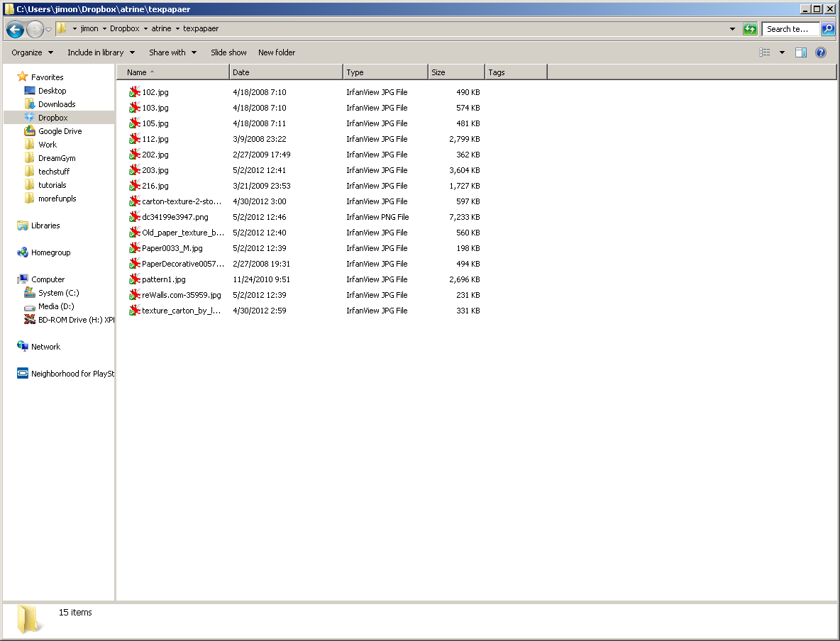Screen dimensions: 840x641
Task: Open the address bar history dropdown arrow
Action: [x=732, y=29]
